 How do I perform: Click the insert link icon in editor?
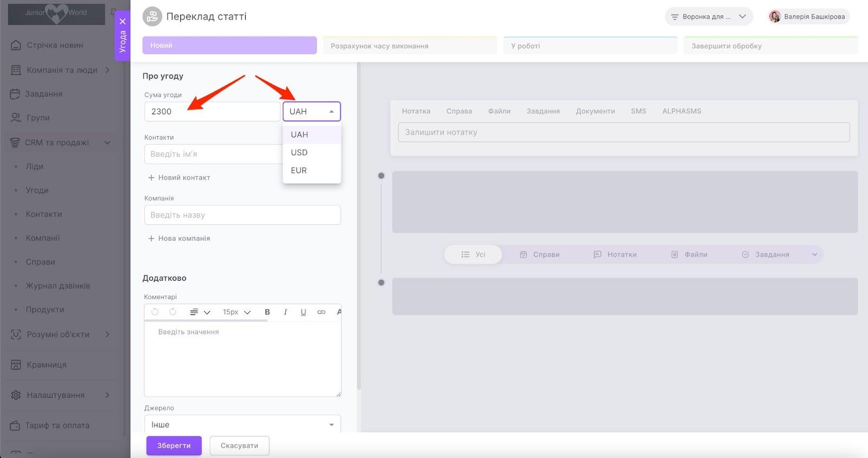tap(321, 312)
